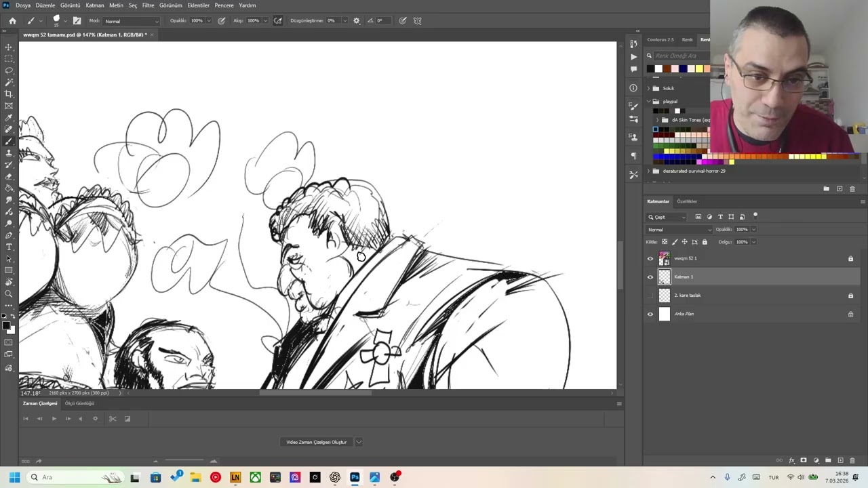
Task: Open the Filtre menu
Action: [x=148, y=5]
